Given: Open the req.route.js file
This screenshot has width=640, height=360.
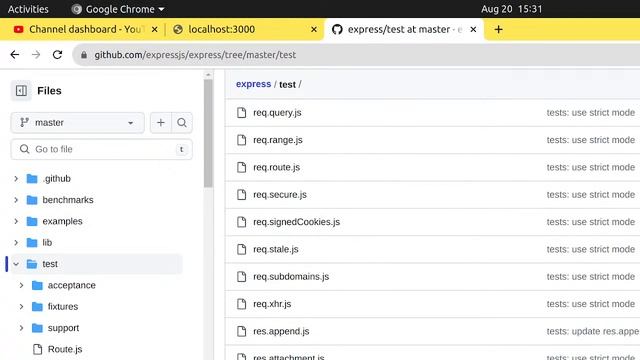Looking at the screenshot, I should [x=276, y=167].
